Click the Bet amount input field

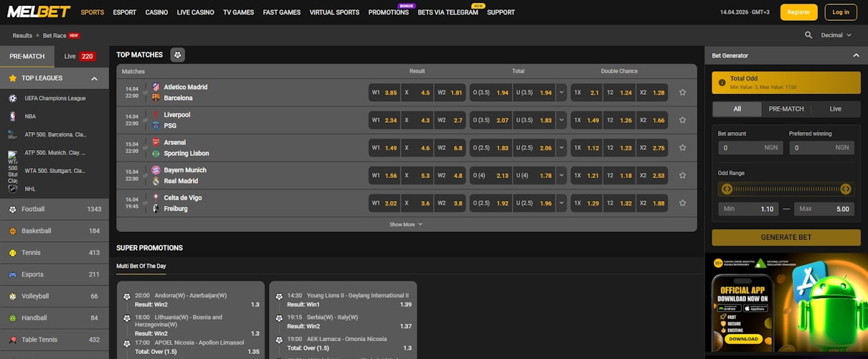(x=750, y=147)
